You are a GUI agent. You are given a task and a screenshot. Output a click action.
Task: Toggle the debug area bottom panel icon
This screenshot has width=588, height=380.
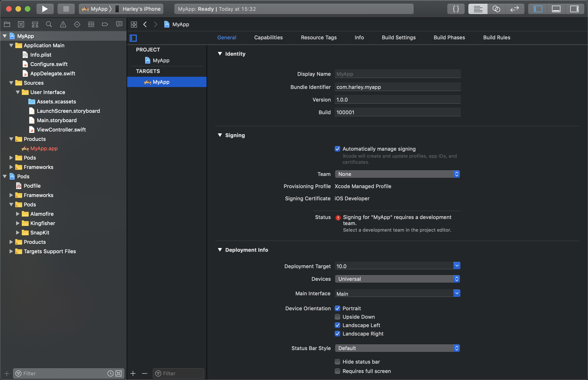556,9
